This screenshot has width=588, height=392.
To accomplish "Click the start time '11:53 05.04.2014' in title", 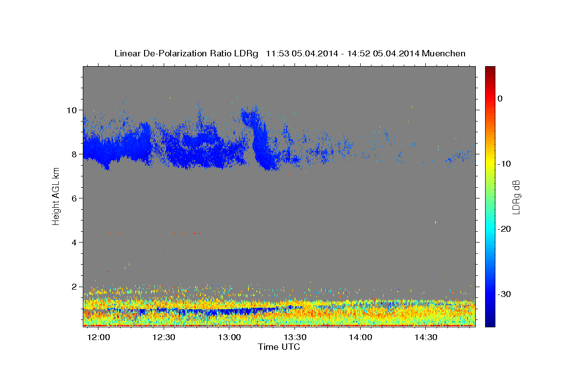I will click(x=302, y=53).
